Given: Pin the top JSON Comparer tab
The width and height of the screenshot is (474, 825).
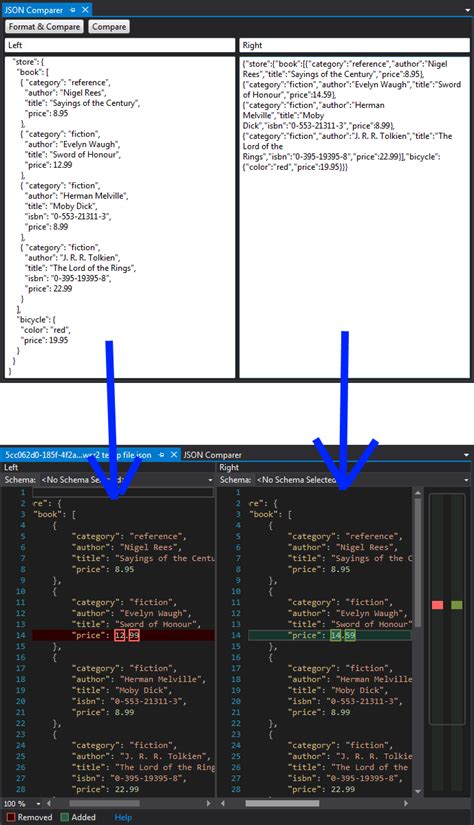Looking at the screenshot, I should click(x=73, y=10).
